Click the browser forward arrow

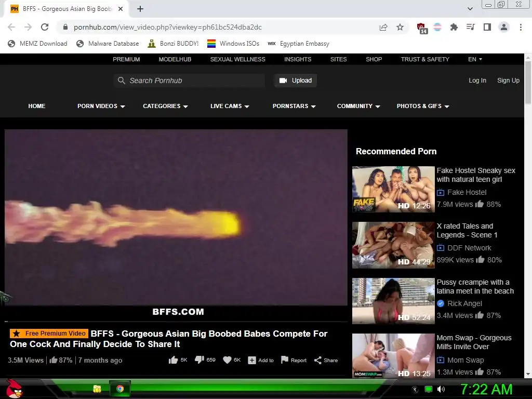(x=28, y=27)
